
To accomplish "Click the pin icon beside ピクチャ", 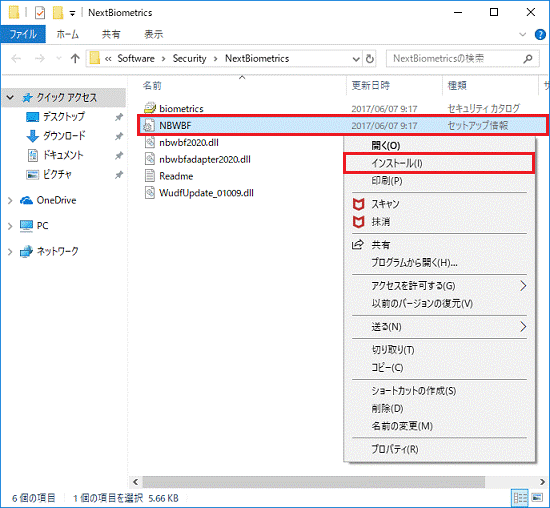I will 119,175.
